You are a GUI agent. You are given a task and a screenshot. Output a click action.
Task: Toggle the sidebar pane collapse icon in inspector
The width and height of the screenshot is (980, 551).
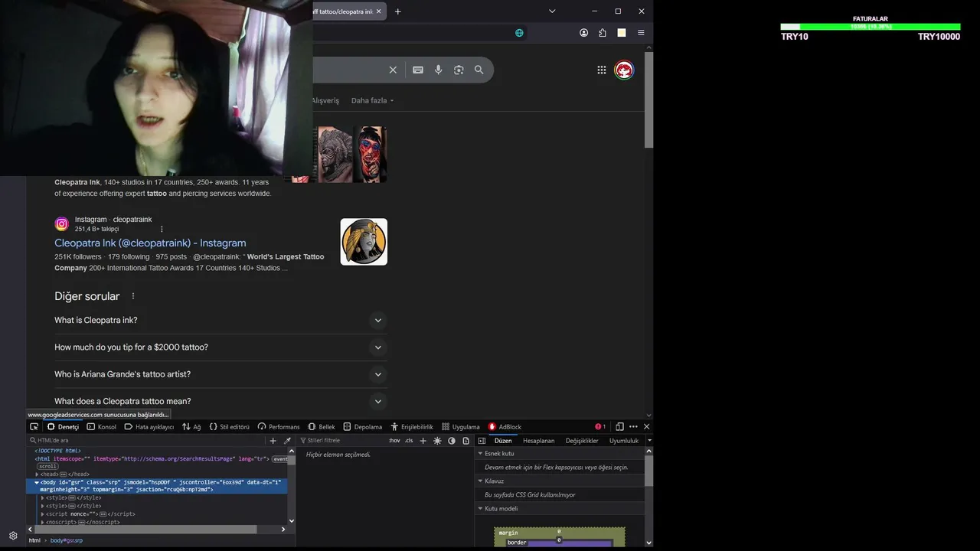(x=482, y=441)
